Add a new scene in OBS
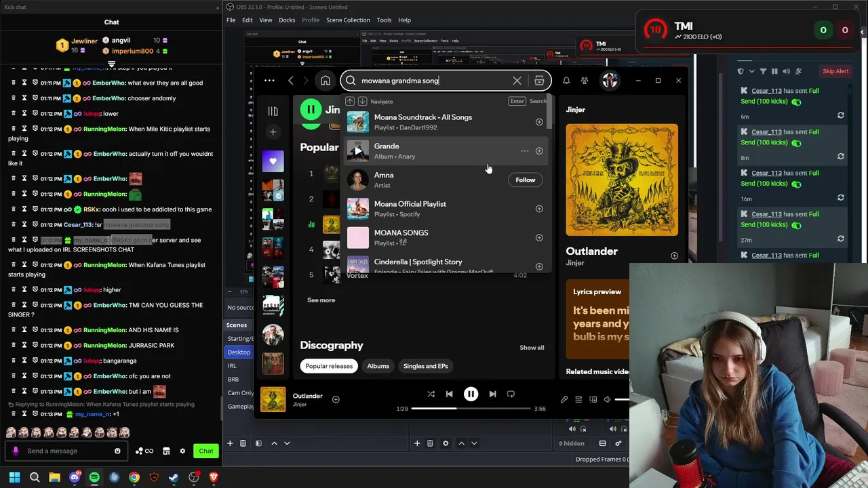This screenshot has width=868, height=488. coord(230,443)
